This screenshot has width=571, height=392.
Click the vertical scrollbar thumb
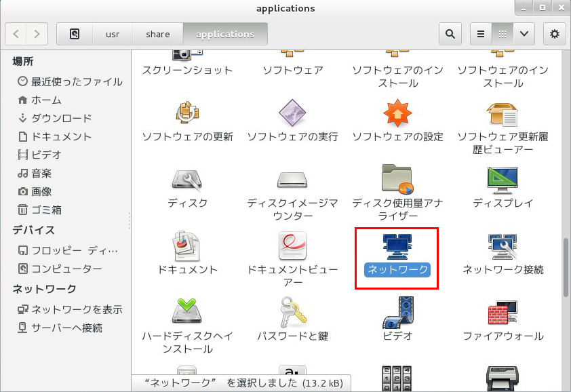tap(566, 268)
